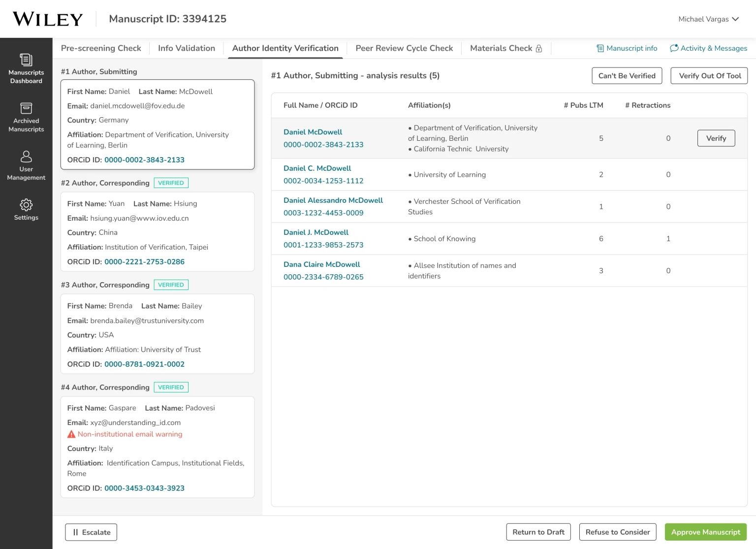756x549 pixels.
Task: Click the Verify Out Of Tool button
Action: point(710,76)
